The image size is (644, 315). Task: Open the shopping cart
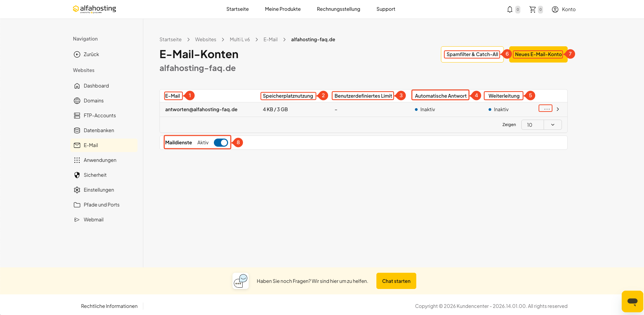pyautogui.click(x=532, y=9)
